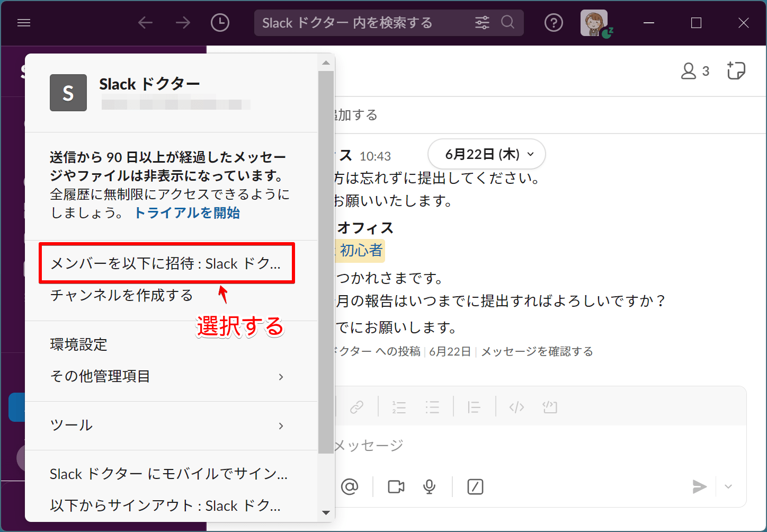Expand the ツール submenu
The image size is (767, 532).
tap(71, 425)
